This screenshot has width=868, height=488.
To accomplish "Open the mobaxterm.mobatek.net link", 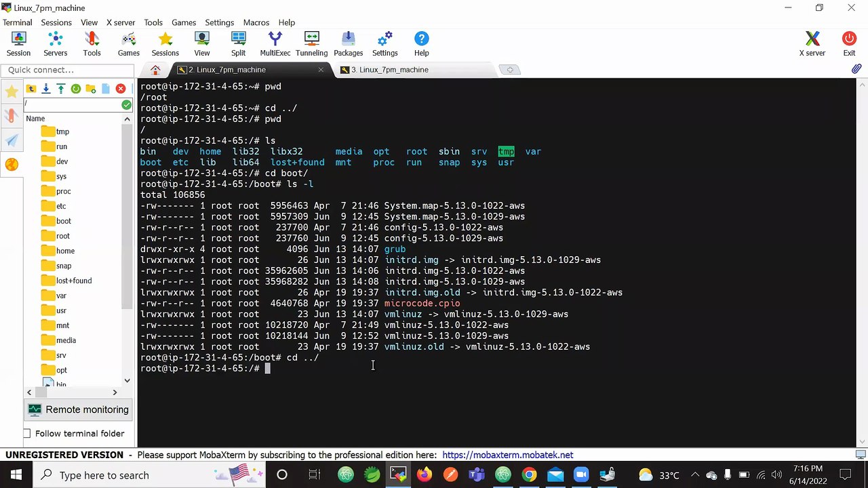I will [x=508, y=455].
